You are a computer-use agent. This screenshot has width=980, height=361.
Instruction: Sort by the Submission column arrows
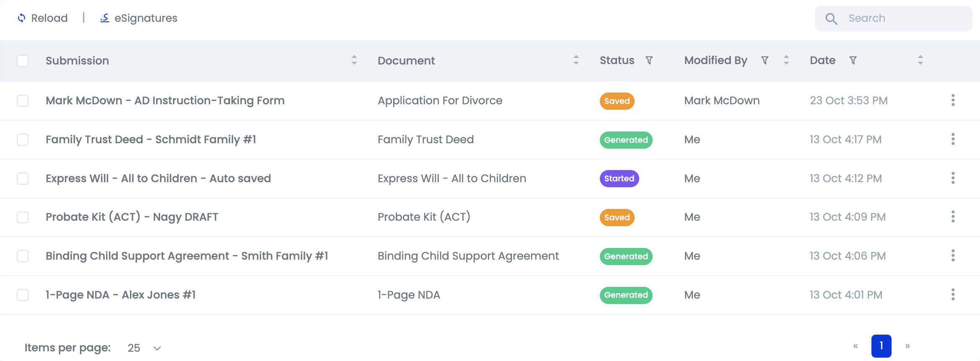click(x=354, y=60)
